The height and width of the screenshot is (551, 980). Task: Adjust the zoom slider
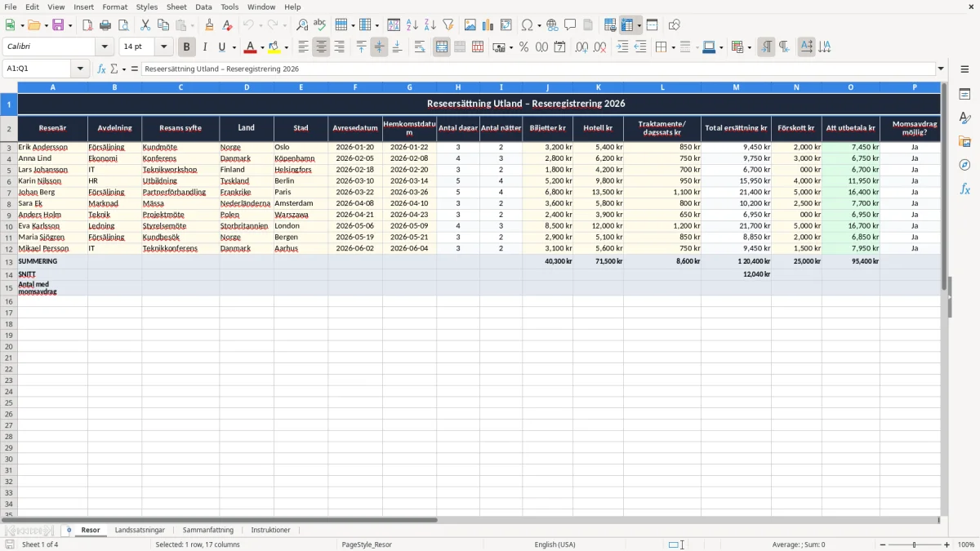pyautogui.click(x=914, y=544)
